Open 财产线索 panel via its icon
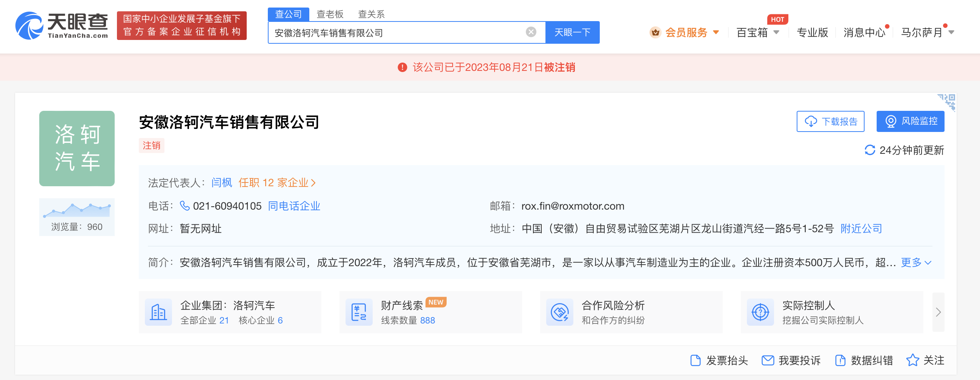Image resolution: width=980 pixels, height=380 pixels. (358, 312)
